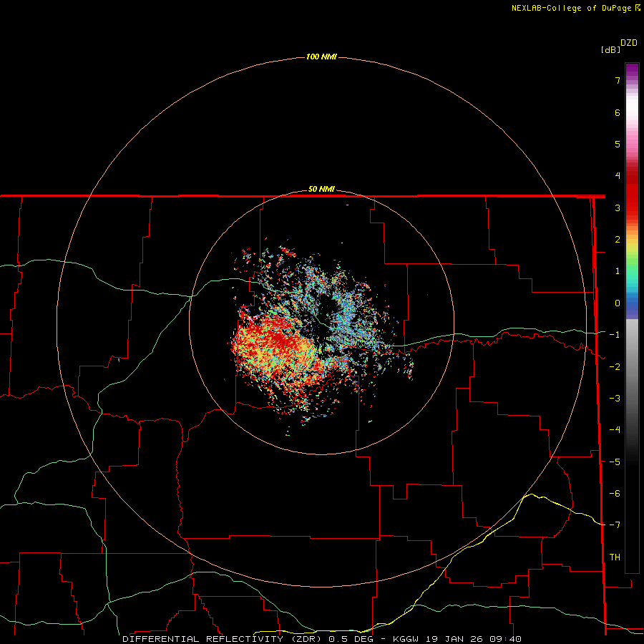644x644 pixels.
Task: Pick the blue 0 dB color bar segment
Action: [632, 305]
